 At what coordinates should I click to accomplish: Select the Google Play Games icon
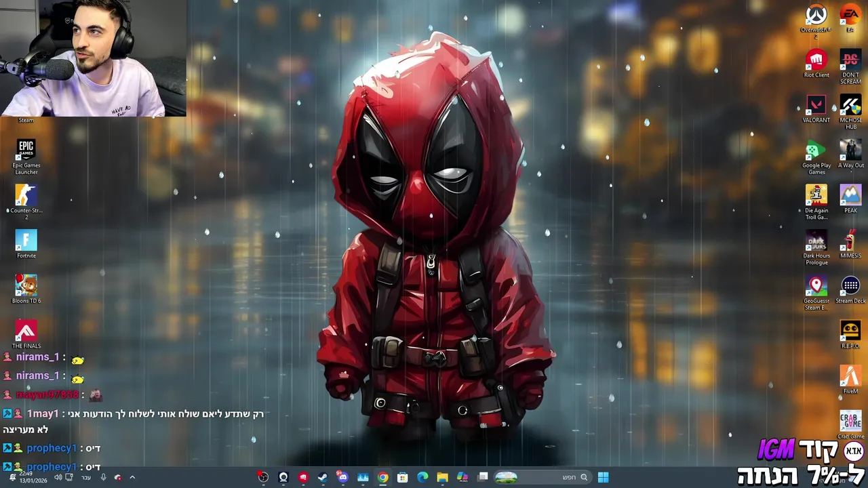click(816, 157)
